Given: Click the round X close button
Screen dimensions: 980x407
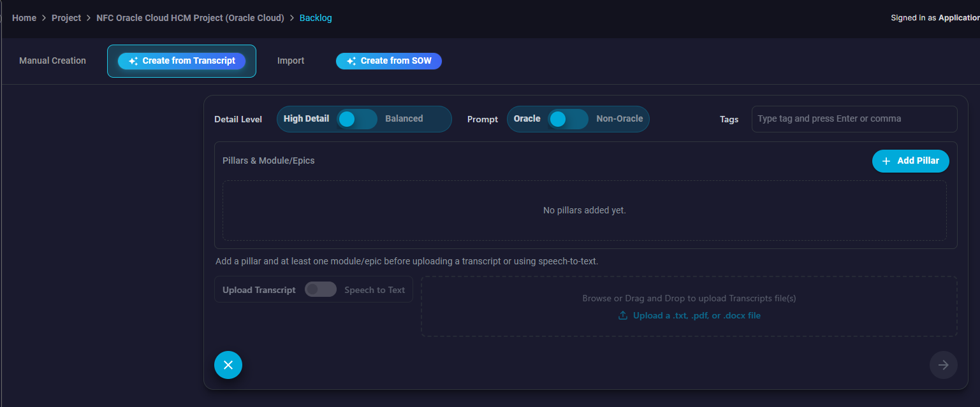Looking at the screenshot, I should [228, 365].
